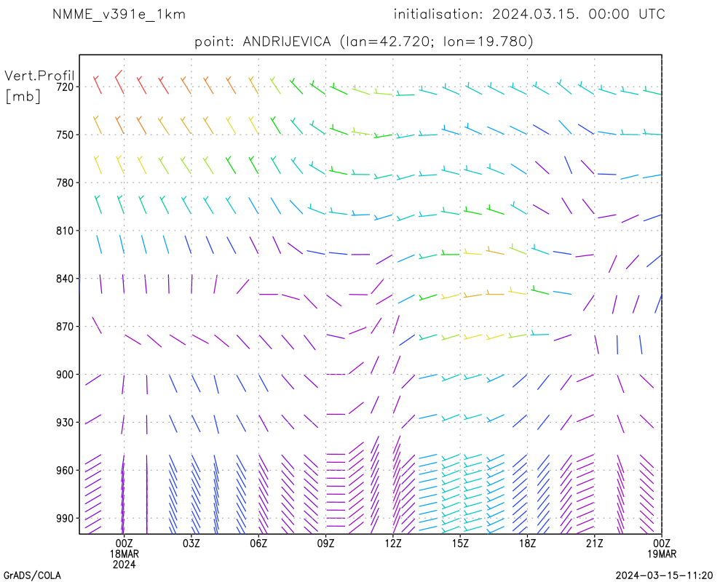Image resolution: width=728 pixels, height=582 pixels.
Task: Click the 780 pressure level label
Action: click(x=65, y=183)
